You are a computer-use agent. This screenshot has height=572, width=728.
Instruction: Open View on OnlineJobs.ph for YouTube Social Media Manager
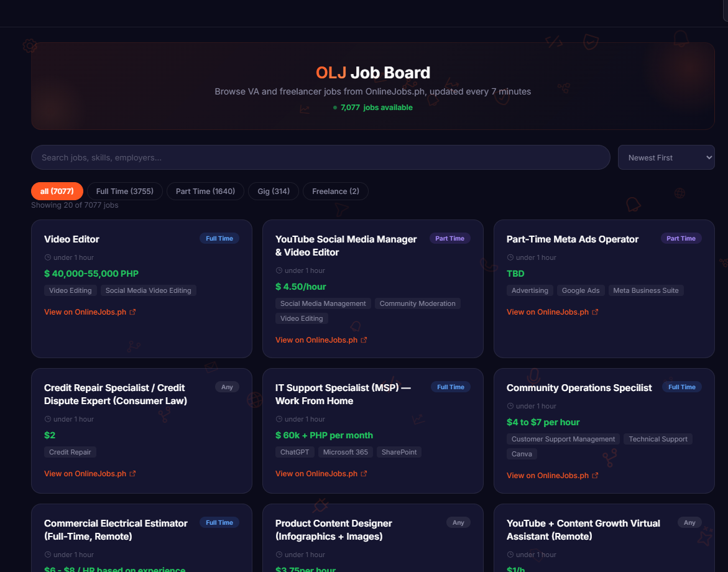[x=317, y=339]
